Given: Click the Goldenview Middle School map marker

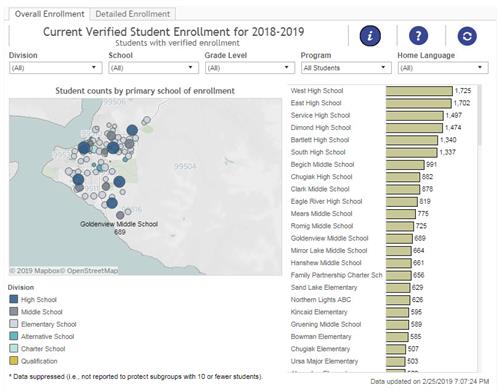Looking at the screenshot, I should coord(120,215).
